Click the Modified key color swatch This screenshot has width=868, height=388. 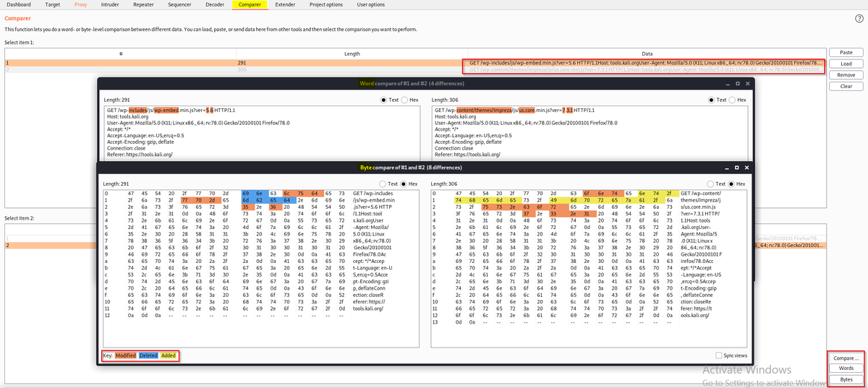(x=127, y=355)
